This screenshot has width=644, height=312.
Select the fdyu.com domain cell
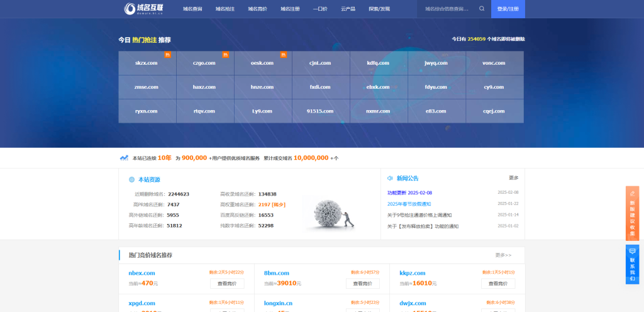[437, 87]
